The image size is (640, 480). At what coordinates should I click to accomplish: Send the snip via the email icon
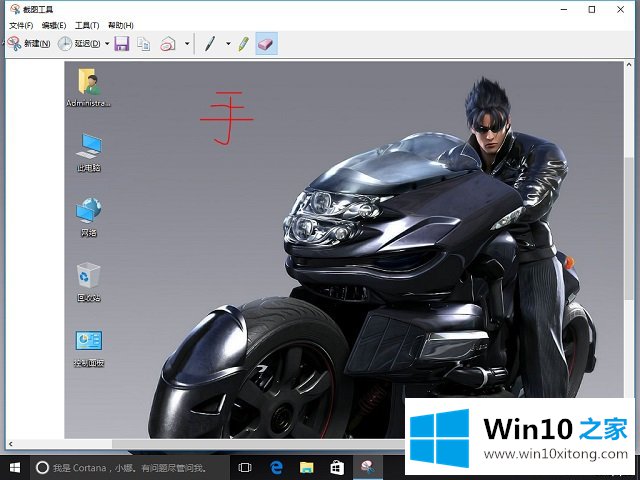[169, 44]
